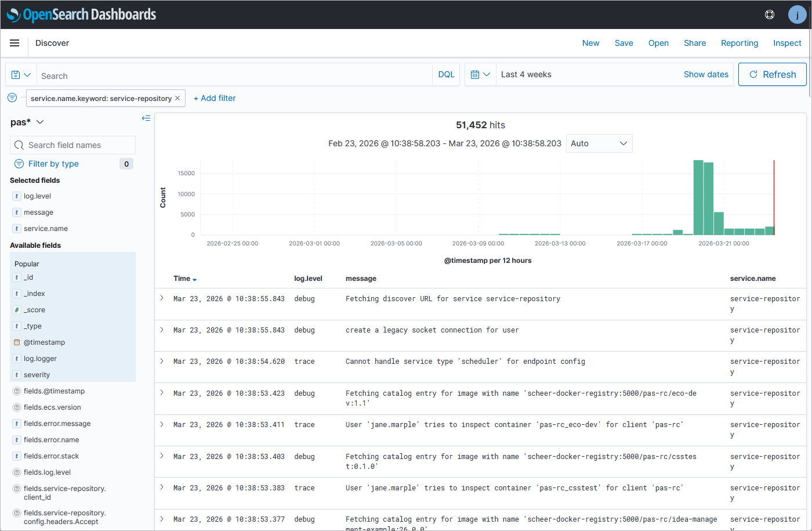Click the Refresh button

772,75
